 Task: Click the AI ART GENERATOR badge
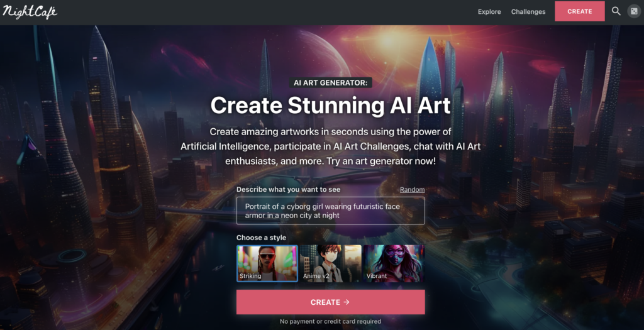pyautogui.click(x=331, y=82)
